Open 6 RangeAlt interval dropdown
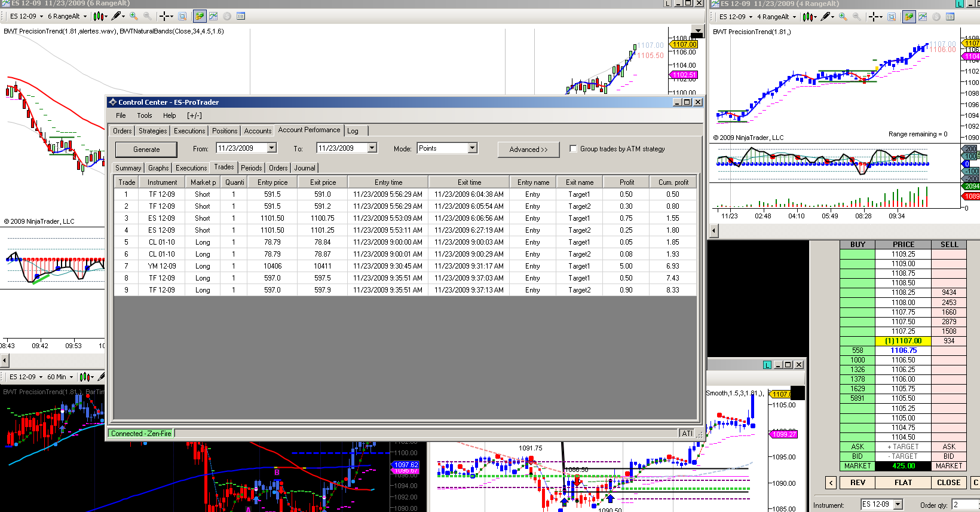This screenshot has width=980, height=512. pyautogui.click(x=67, y=16)
